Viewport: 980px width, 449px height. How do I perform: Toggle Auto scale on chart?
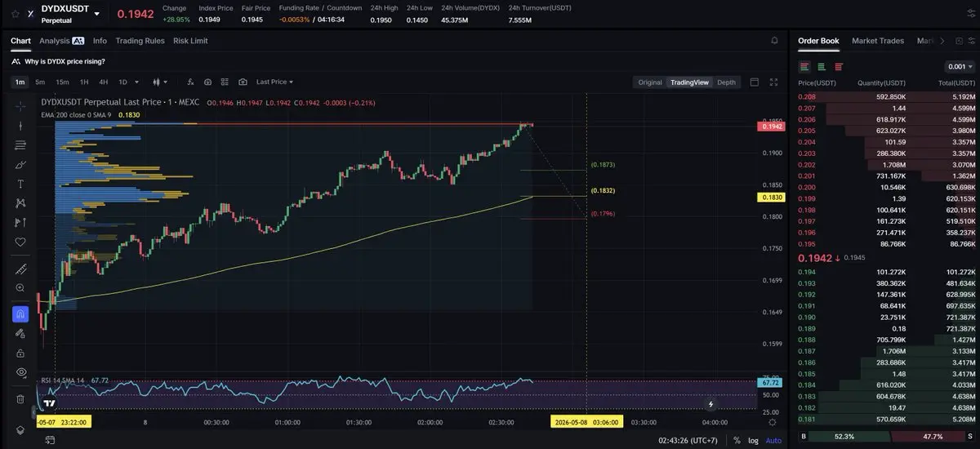click(x=773, y=440)
